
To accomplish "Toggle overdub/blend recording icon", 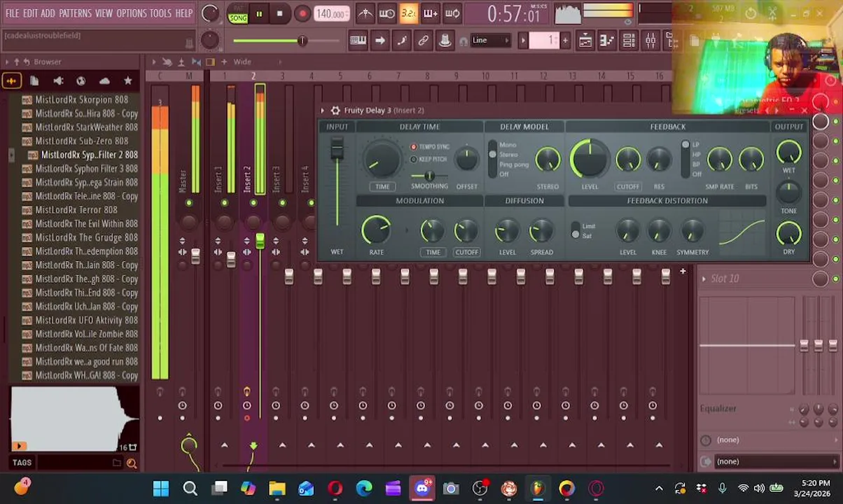I will 430,13.
